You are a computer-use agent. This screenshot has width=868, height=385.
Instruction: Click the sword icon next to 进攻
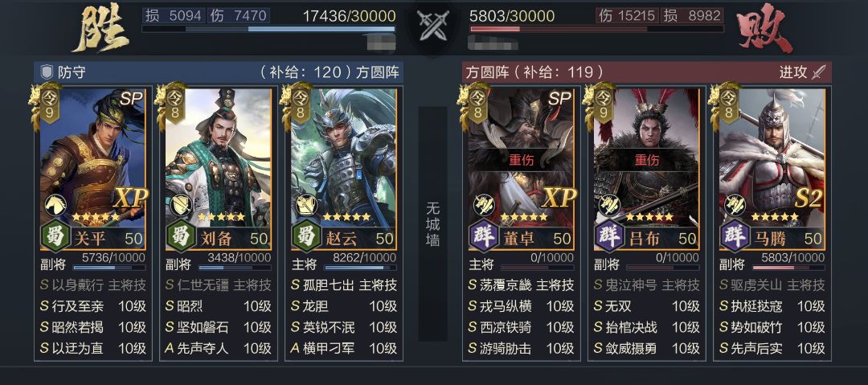pyautogui.click(x=818, y=72)
